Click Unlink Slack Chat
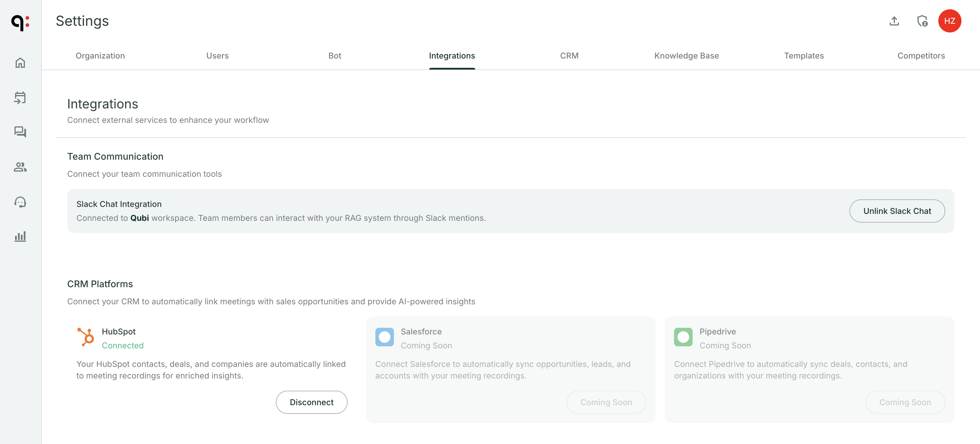Viewport: 980px width, 444px height. coord(897,211)
